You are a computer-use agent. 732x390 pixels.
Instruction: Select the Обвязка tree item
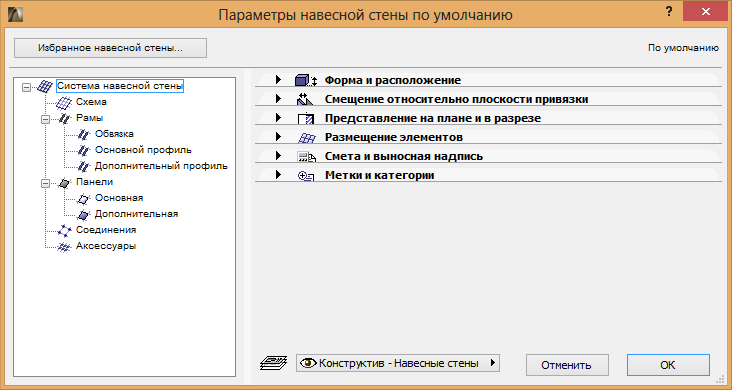[114, 134]
